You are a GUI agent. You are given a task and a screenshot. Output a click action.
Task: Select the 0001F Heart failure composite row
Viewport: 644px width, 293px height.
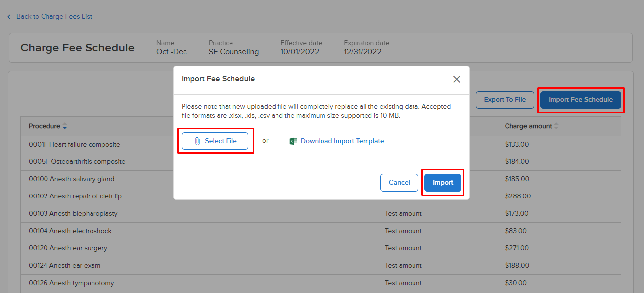(x=321, y=144)
